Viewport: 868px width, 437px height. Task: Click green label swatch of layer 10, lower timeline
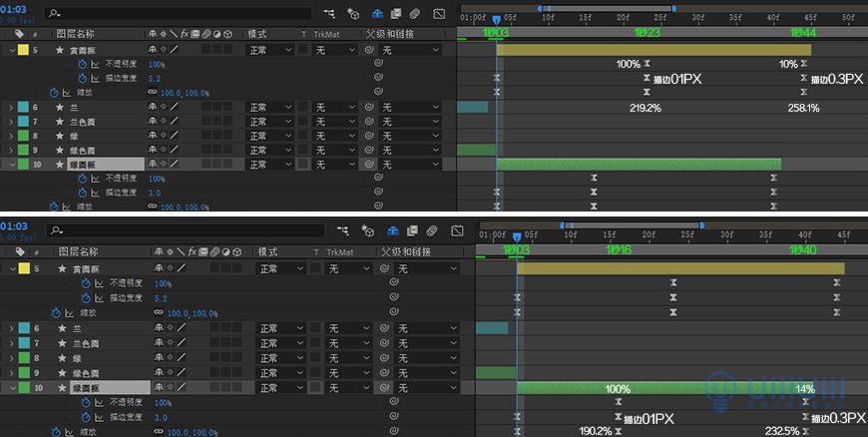(24, 388)
